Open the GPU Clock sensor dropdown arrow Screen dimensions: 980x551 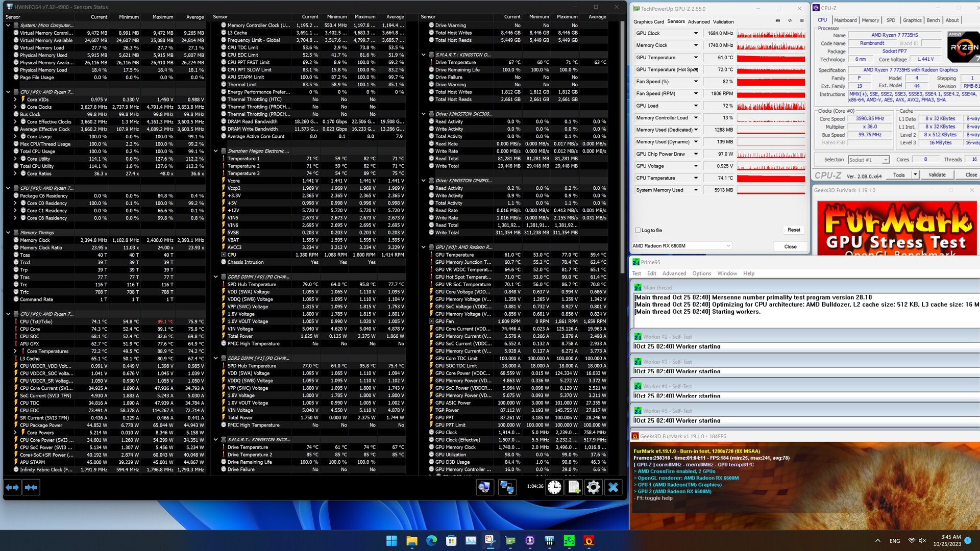coord(695,34)
